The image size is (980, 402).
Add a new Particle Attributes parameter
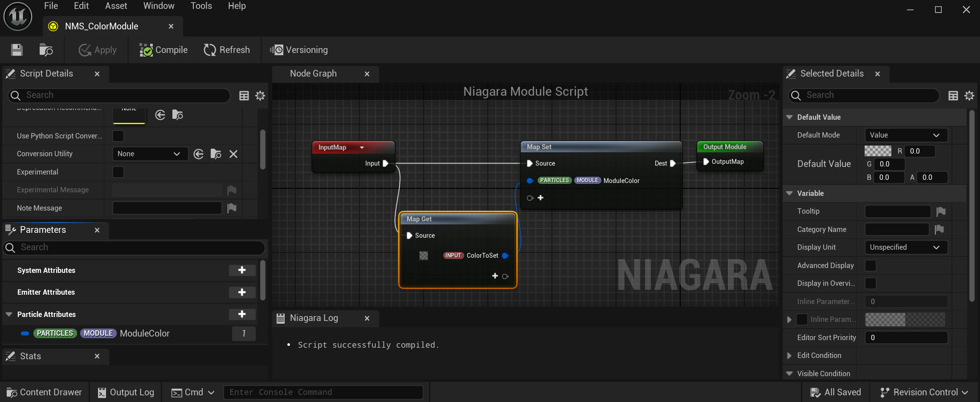point(242,314)
